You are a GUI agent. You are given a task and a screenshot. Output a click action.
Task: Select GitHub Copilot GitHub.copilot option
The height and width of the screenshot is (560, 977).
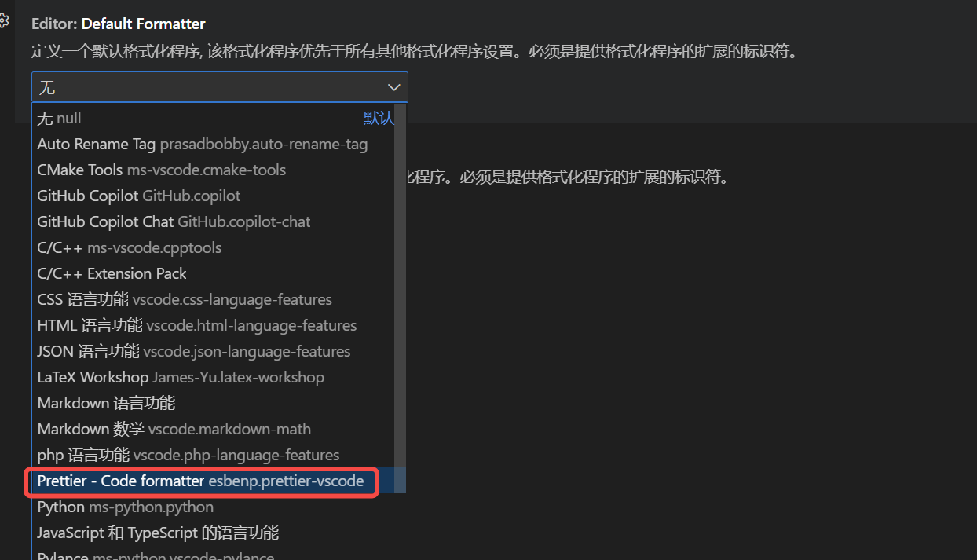(214, 196)
